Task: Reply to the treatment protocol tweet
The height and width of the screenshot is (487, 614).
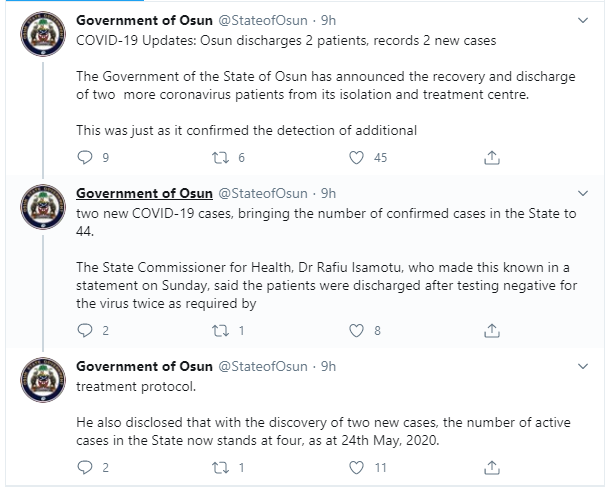Action: 85,467
